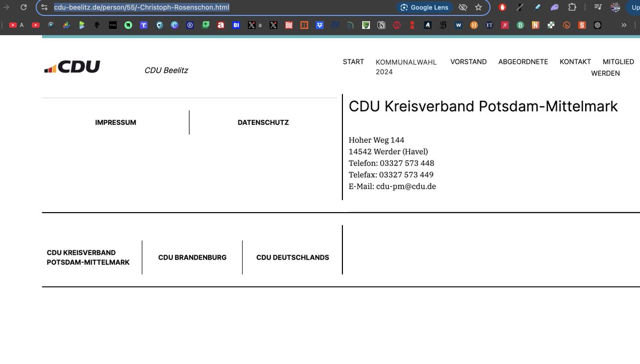
Task: Click the CDU BRANDENBURG link
Action: point(192,257)
